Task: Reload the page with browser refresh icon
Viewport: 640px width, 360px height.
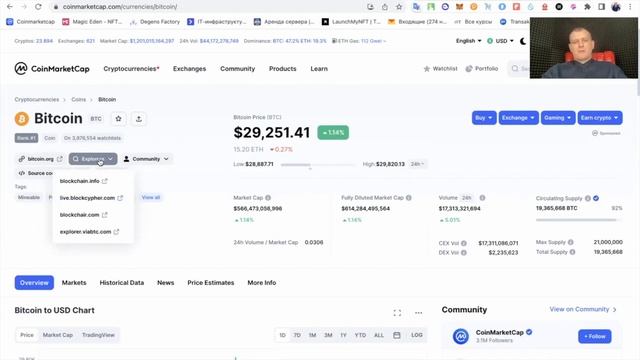Action: click(x=38, y=7)
